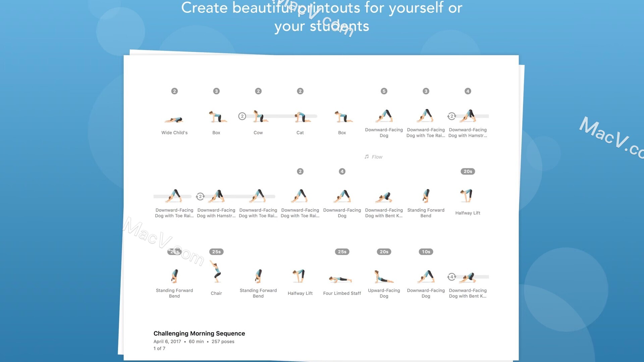This screenshot has width=644, height=362.
Task: Toggle repeat indicator on Box pose
Action: (x=216, y=91)
